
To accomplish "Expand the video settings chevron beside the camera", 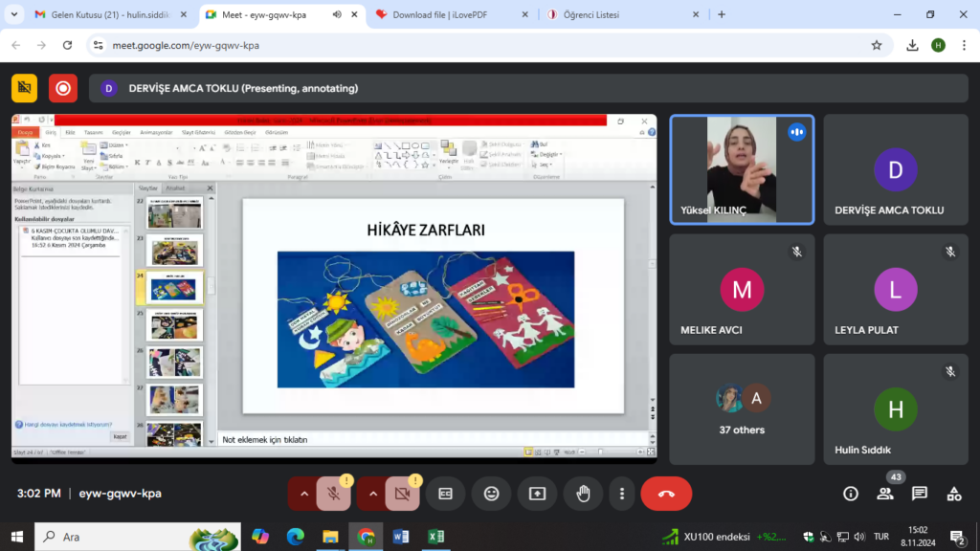I will pyautogui.click(x=373, y=494).
